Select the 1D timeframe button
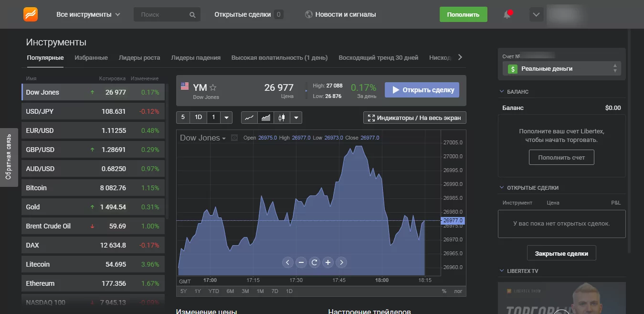 198,117
